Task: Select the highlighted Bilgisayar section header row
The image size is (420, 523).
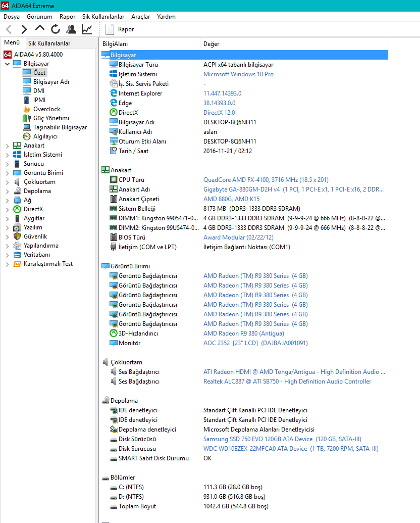Action: coord(244,55)
